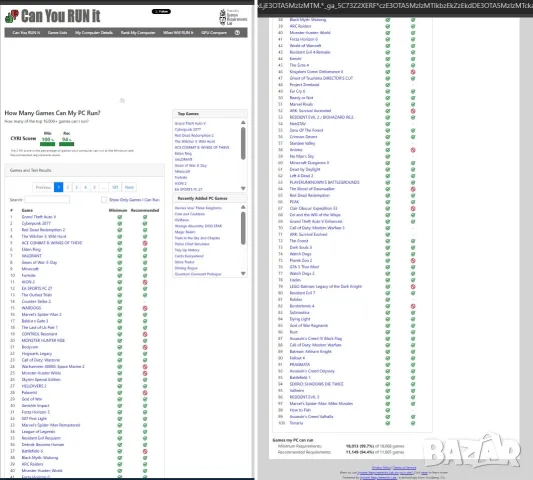
Task: Open VALORANT link in Top Games sidebar
Action: tap(184, 159)
